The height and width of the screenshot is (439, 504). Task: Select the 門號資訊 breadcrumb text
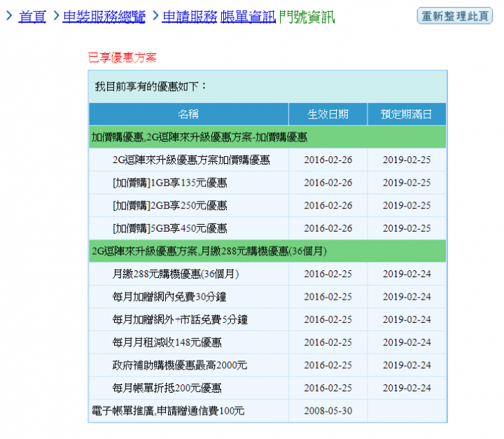[x=307, y=17]
